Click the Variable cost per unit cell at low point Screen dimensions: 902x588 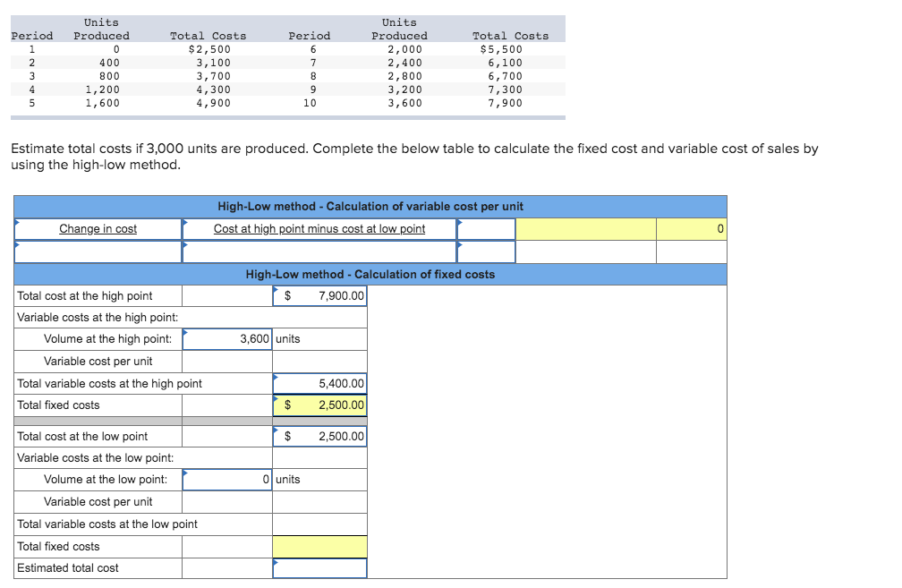[x=226, y=501]
